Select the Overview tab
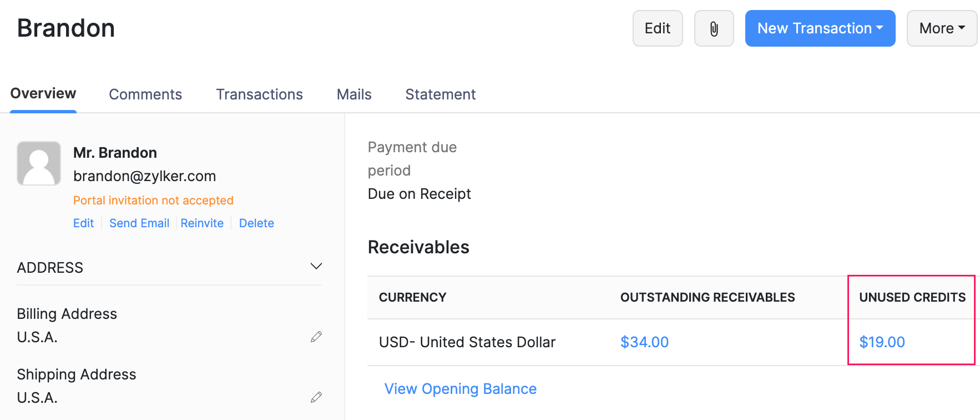The height and width of the screenshot is (420, 980). tap(43, 93)
